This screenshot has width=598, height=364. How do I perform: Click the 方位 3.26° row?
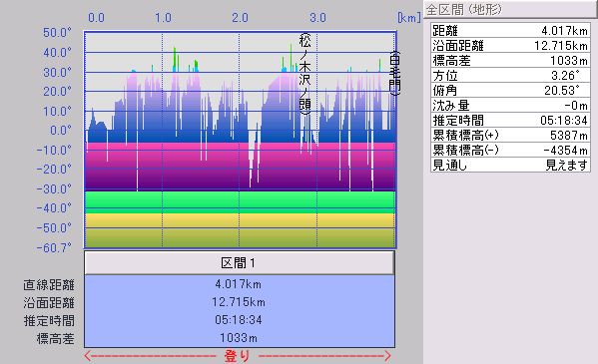510,75
